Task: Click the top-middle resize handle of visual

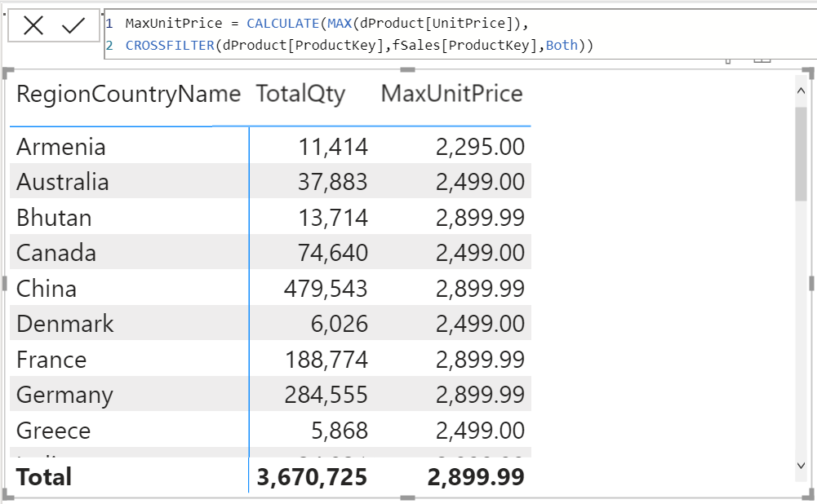Action: 407,70
